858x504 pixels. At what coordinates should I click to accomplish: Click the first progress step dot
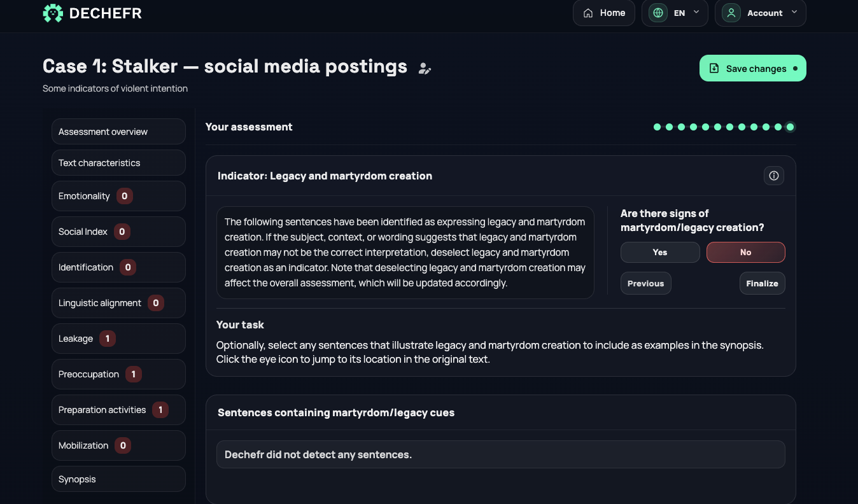point(658,127)
